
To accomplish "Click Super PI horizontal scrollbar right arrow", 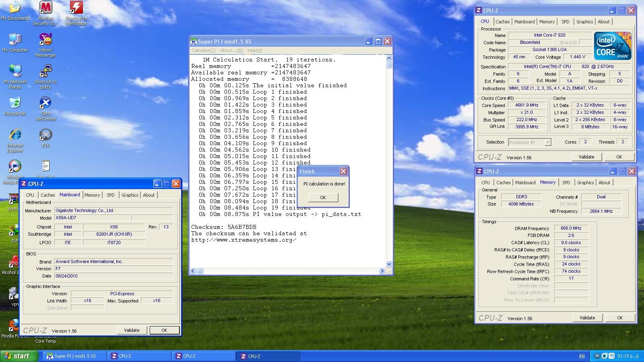I will (x=382, y=271).
